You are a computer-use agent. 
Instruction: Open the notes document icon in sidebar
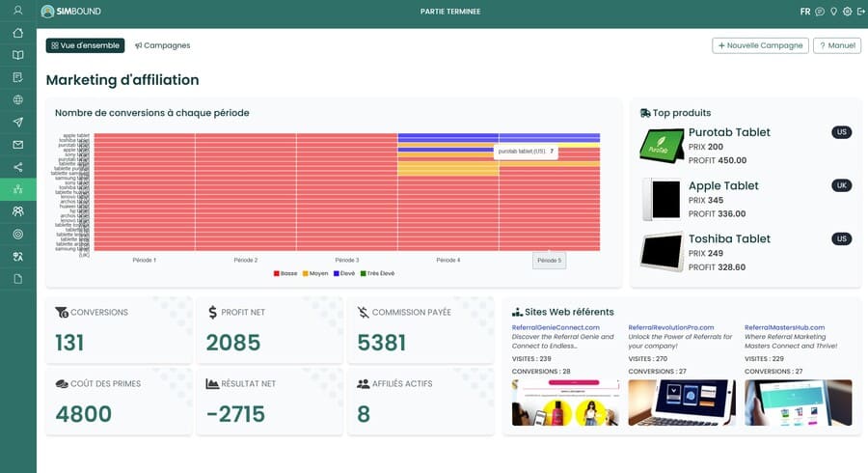coord(17,77)
